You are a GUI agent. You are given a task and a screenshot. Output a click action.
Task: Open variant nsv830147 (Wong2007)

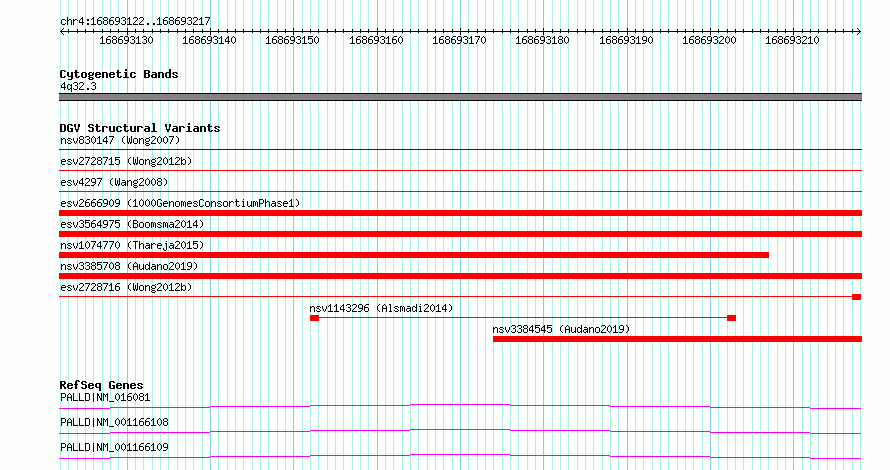(120, 140)
